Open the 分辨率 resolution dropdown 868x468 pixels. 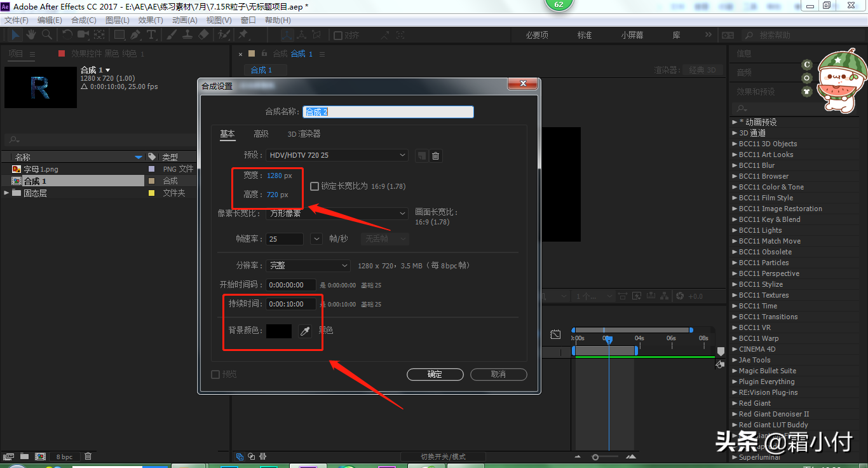click(308, 265)
